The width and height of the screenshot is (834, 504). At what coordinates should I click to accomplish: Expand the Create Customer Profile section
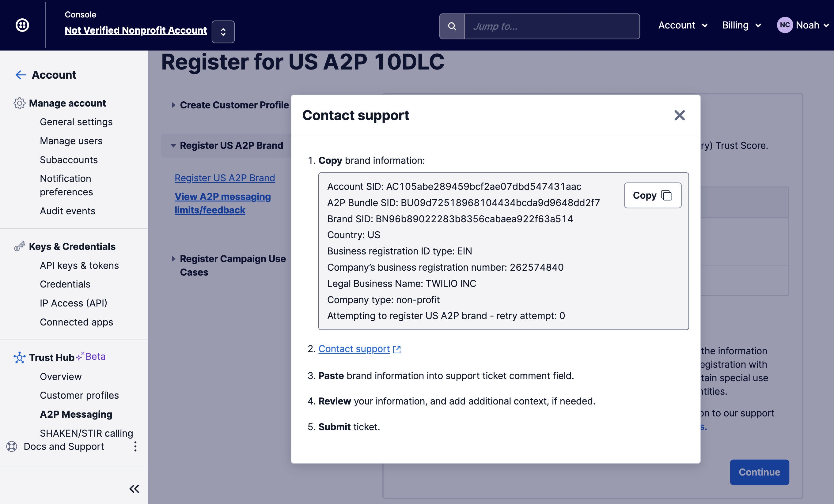tap(173, 105)
